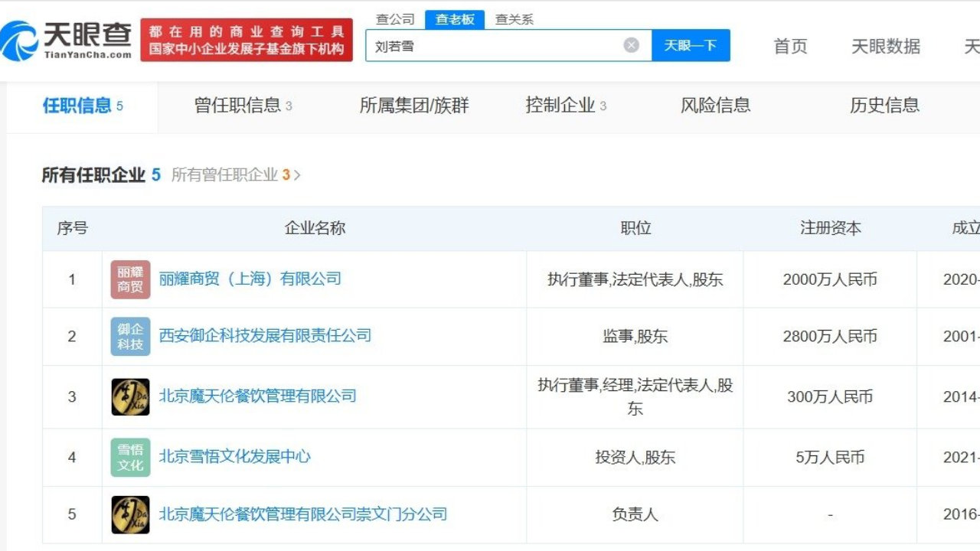Screen dimensions: 980x551
Task: Switch to 查公司 search tab
Action: pyautogui.click(x=395, y=19)
